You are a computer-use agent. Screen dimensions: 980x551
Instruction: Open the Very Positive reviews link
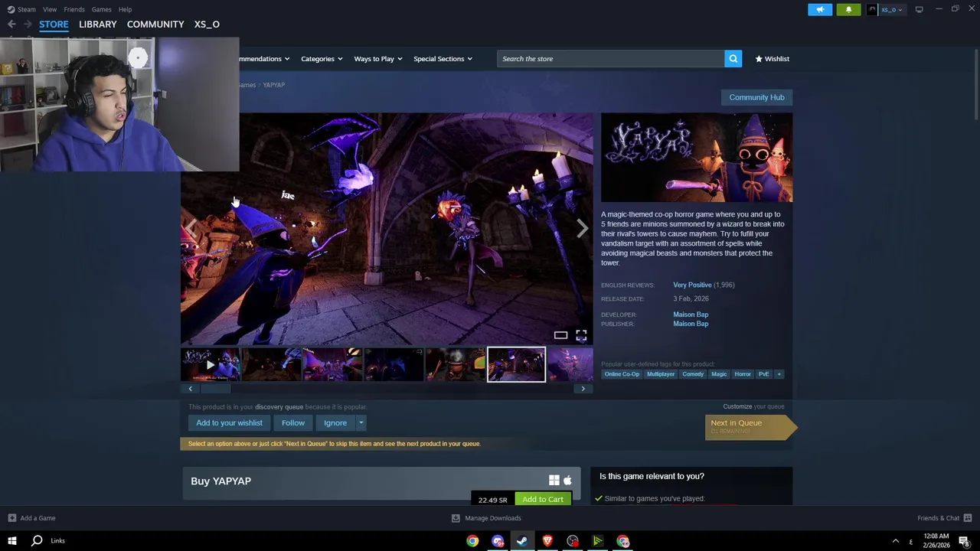(692, 285)
